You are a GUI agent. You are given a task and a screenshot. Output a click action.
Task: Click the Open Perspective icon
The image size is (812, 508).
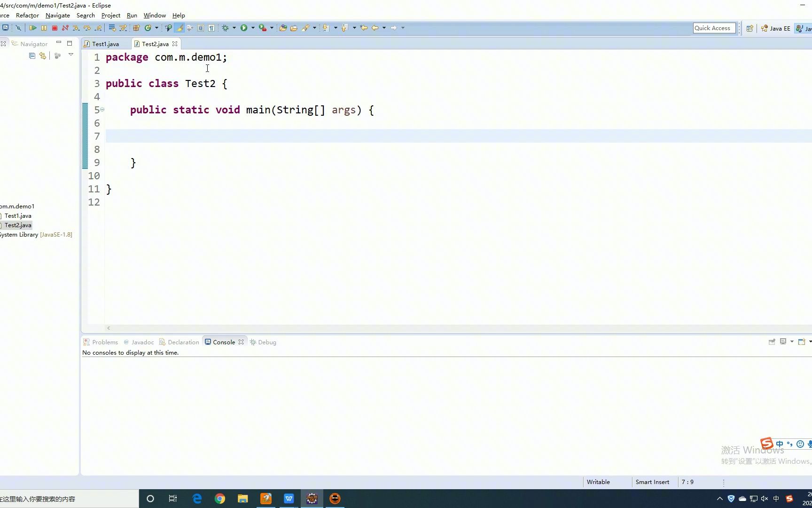point(750,28)
